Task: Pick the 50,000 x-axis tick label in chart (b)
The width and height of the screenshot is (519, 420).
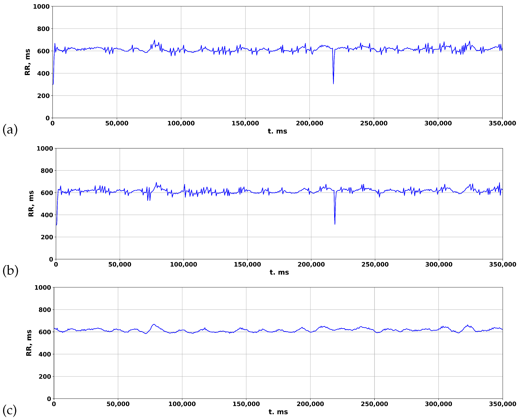Action: tap(120, 264)
